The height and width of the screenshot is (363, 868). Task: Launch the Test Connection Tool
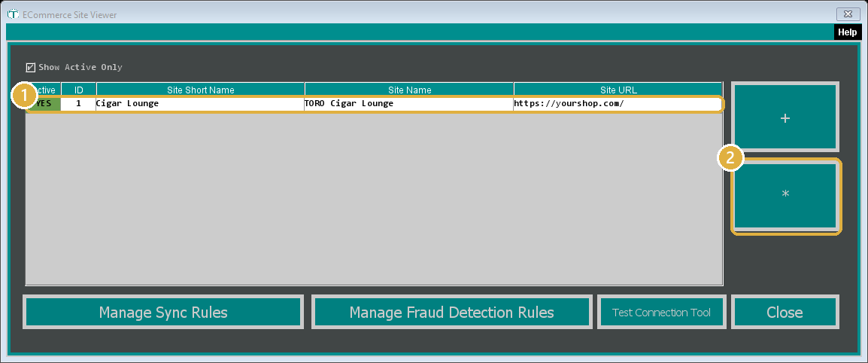(x=661, y=312)
